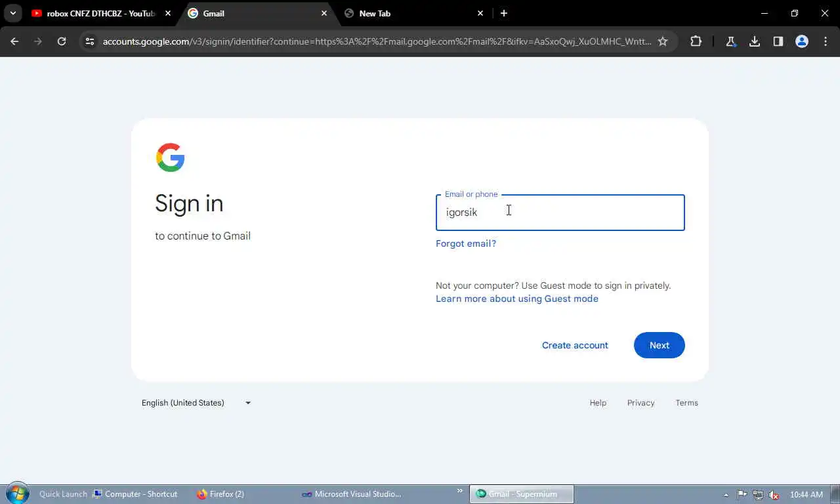This screenshot has height=504, width=840.
Task: Close the YouTube robox tab
Action: coord(168,13)
